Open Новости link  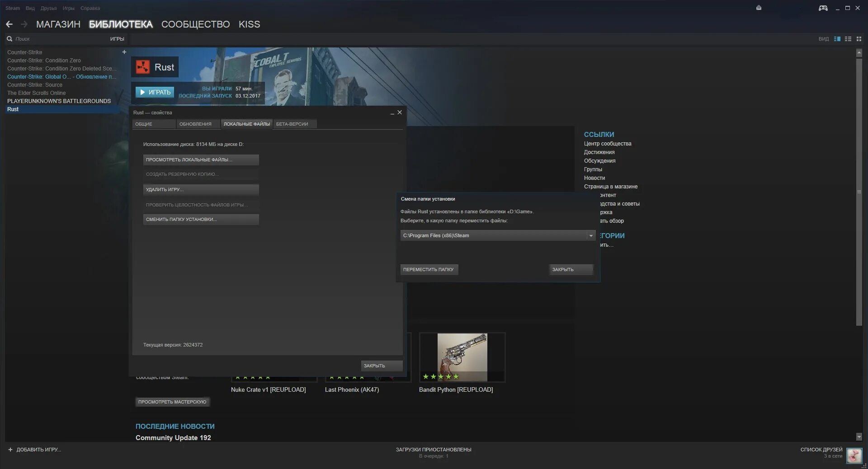coord(594,178)
